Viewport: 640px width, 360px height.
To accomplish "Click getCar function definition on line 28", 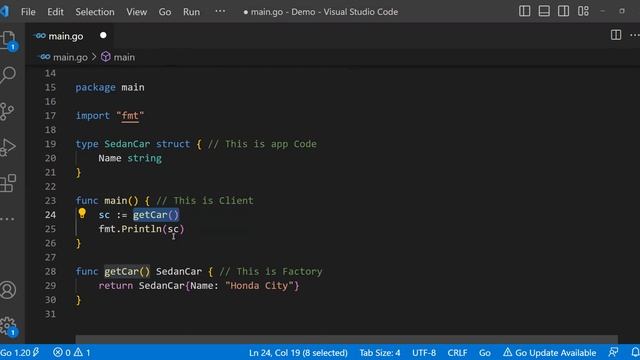I will [127, 271].
